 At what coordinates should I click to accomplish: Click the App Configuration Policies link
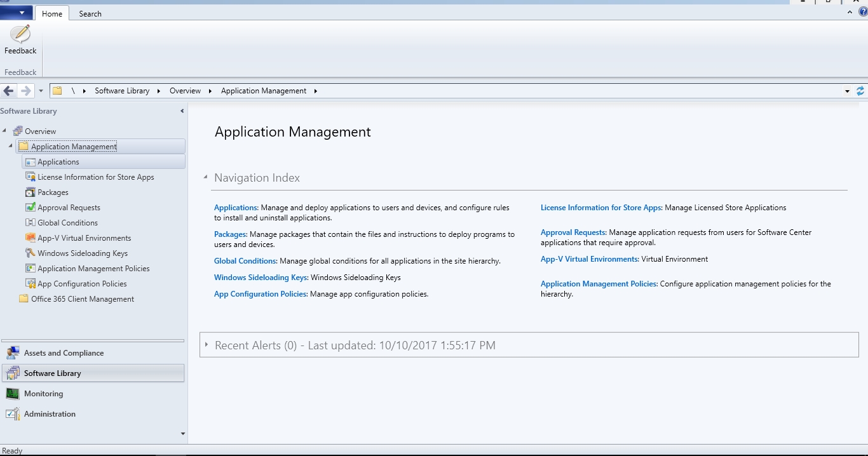click(261, 294)
